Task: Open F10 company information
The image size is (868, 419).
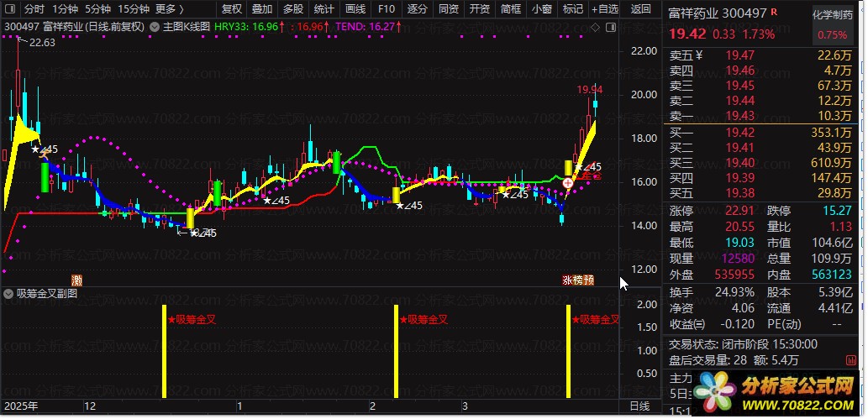Action: pyautogui.click(x=386, y=9)
